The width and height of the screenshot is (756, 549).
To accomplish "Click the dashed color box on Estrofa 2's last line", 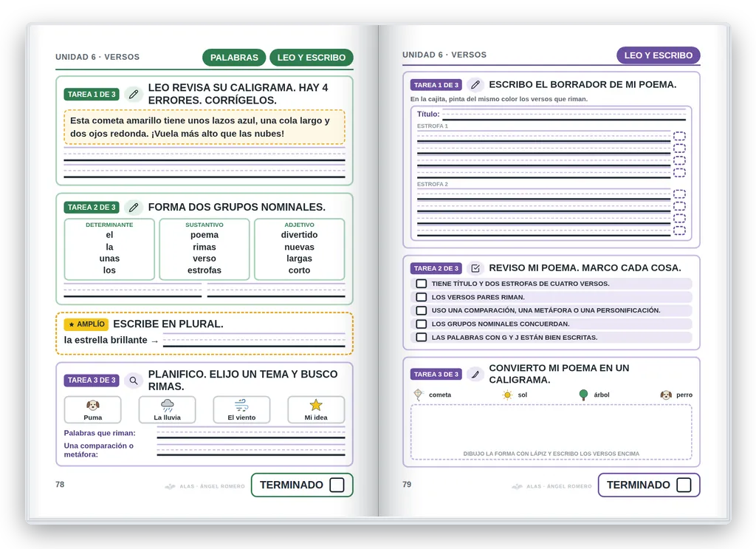I will click(x=679, y=231).
